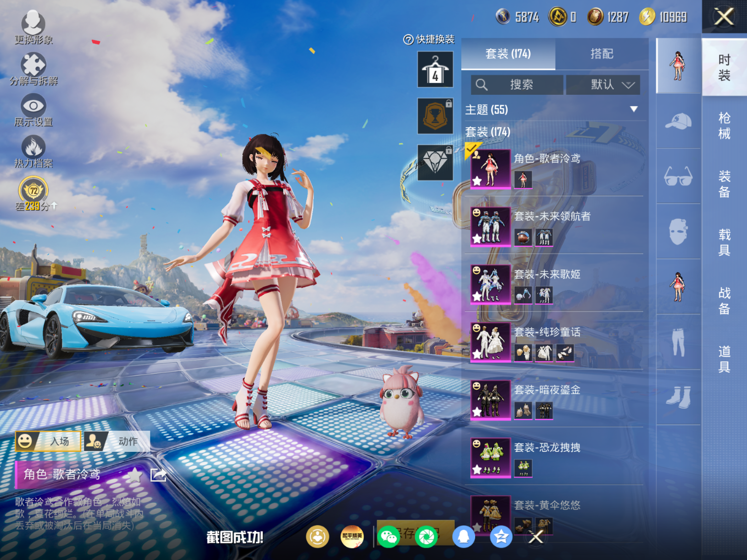
Task: Open the 热力档案 flame icon
Action: 33,151
